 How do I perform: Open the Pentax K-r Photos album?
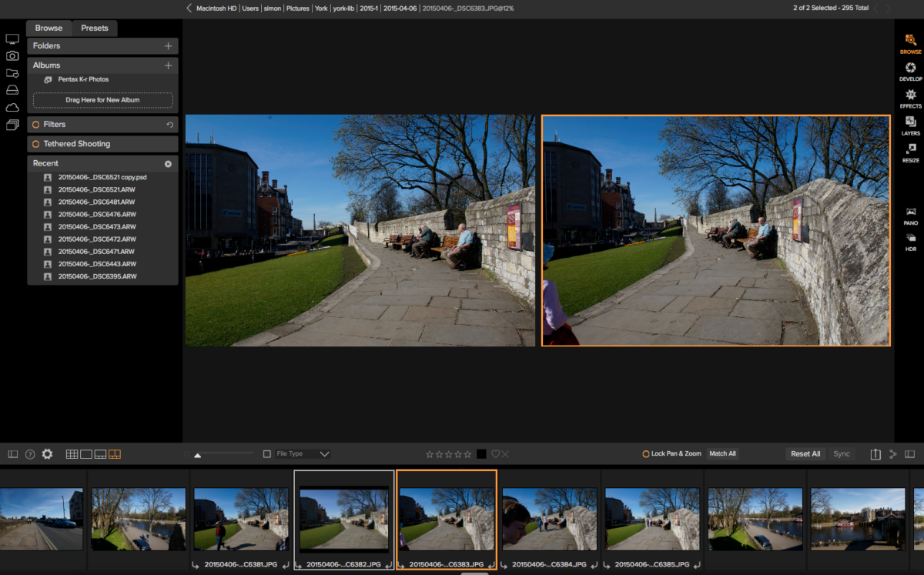pos(83,79)
